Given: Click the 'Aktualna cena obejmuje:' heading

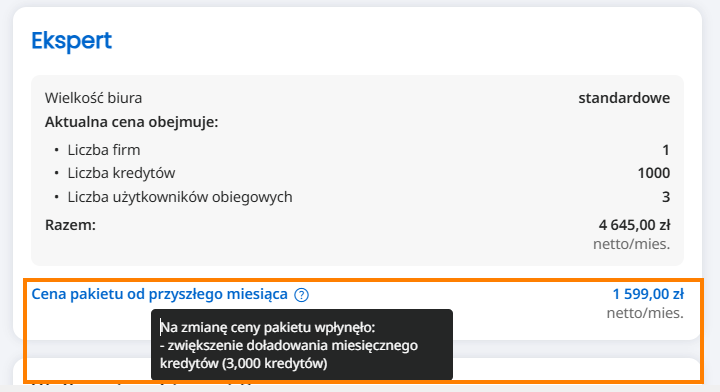Looking at the screenshot, I should coord(131,122).
